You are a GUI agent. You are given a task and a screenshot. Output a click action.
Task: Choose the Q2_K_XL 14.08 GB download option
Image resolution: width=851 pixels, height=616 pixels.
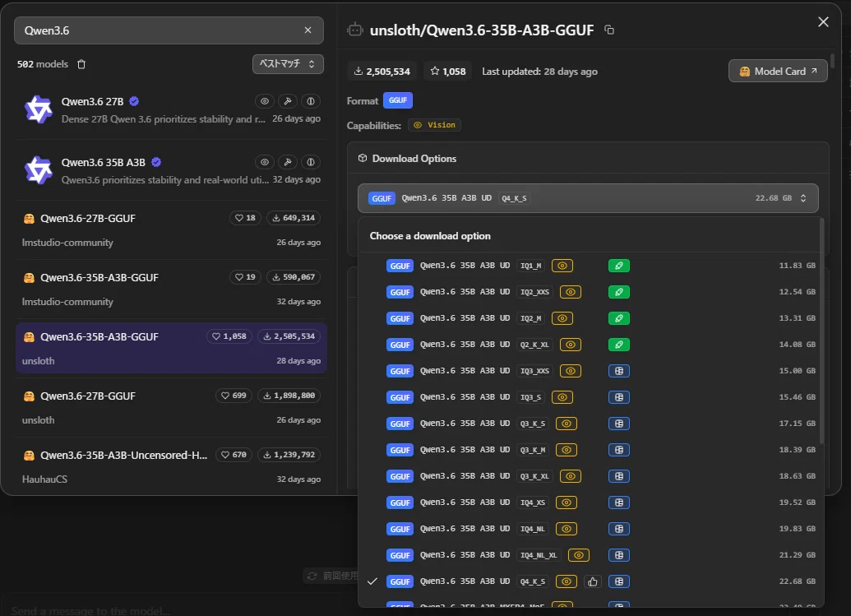[590, 345]
